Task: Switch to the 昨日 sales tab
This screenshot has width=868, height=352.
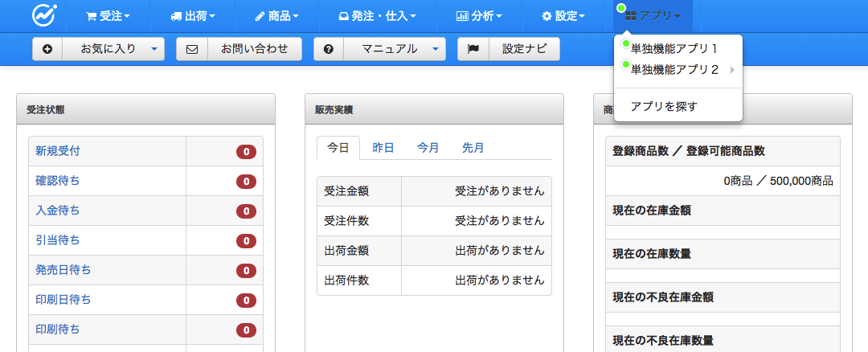Action: (x=383, y=148)
